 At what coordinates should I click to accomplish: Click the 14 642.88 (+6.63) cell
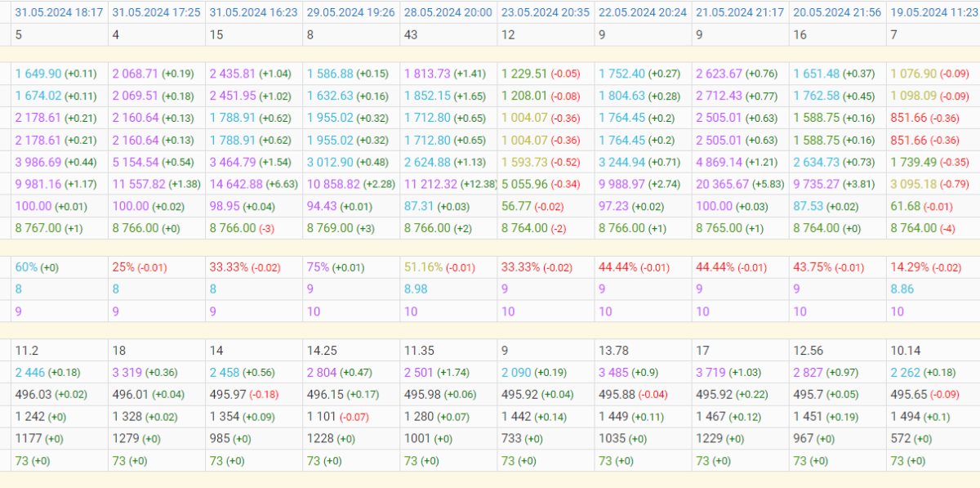(254, 184)
